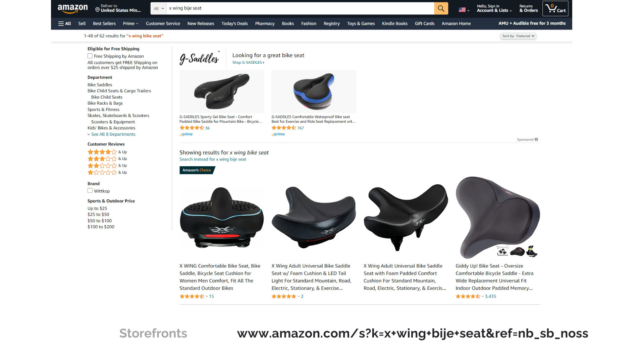Open Today's Deals in navigation bar
The width and height of the screenshot is (644, 362).
pyautogui.click(x=234, y=23)
